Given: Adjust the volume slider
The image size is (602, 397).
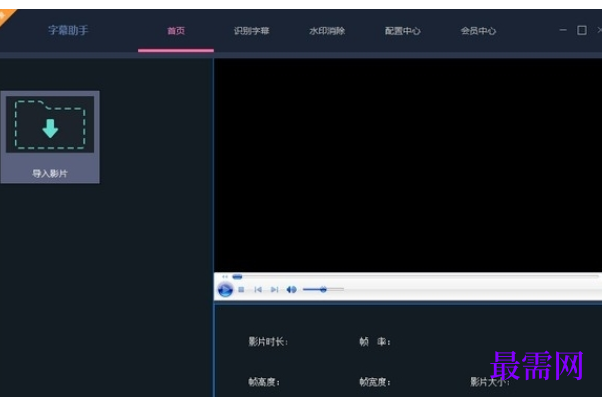Looking at the screenshot, I should point(323,289).
